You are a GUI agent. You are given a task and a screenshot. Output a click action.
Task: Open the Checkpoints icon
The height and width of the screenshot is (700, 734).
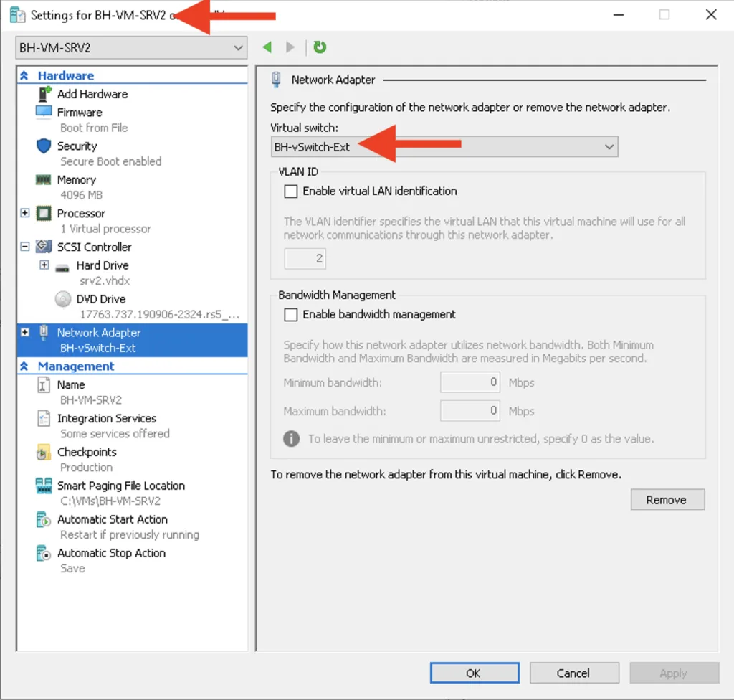tap(43, 452)
